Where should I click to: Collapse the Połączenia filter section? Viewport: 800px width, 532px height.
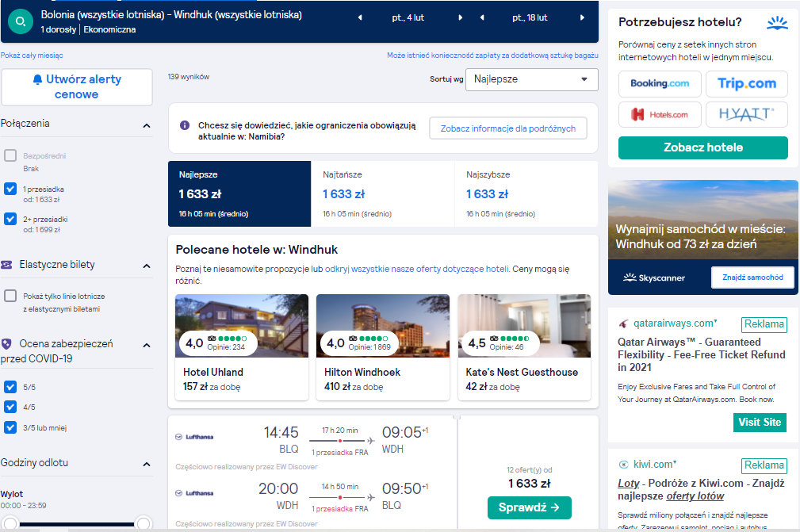(147, 125)
